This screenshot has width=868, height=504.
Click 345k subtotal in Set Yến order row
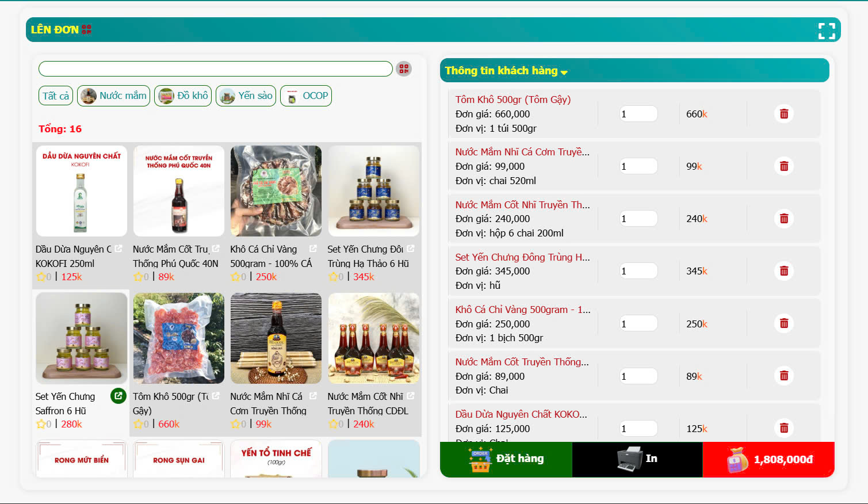[x=697, y=271]
